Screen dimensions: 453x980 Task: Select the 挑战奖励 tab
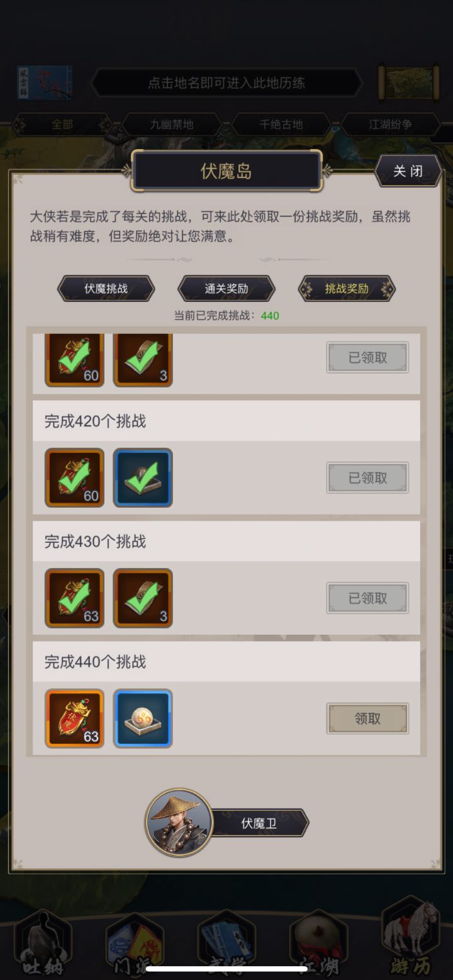pyautogui.click(x=347, y=289)
